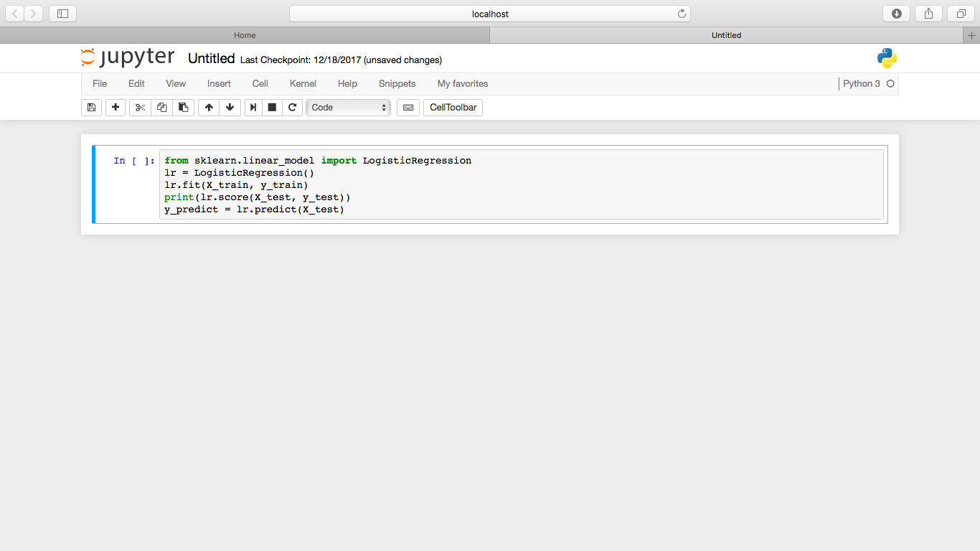Viewport: 980px width, 551px height.
Task: Move selected cell up arrow
Action: [x=209, y=108]
